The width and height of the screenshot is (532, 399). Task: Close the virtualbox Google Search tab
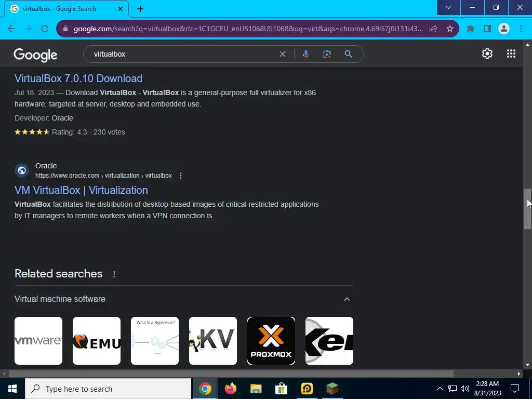pyautogui.click(x=121, y=9)
